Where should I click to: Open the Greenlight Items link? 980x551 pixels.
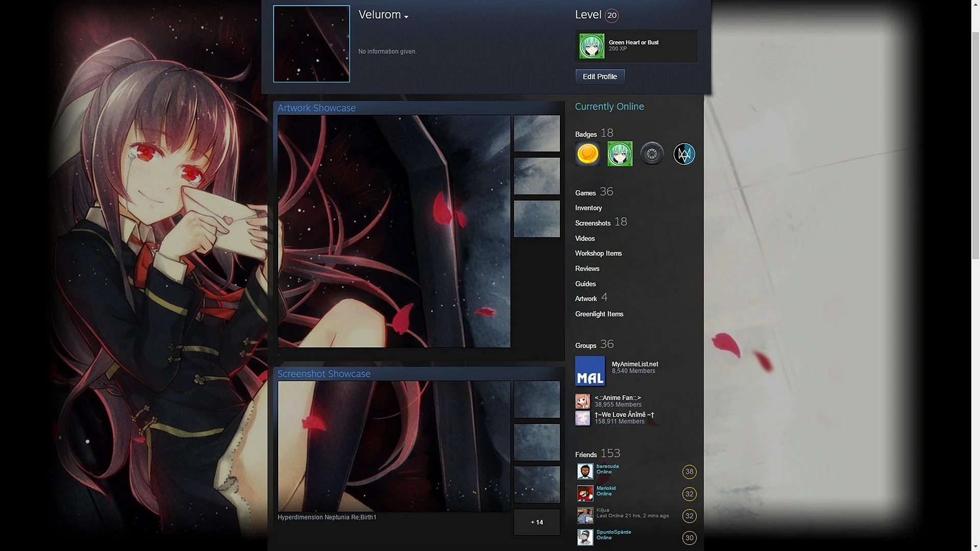[x=599, y=314]
